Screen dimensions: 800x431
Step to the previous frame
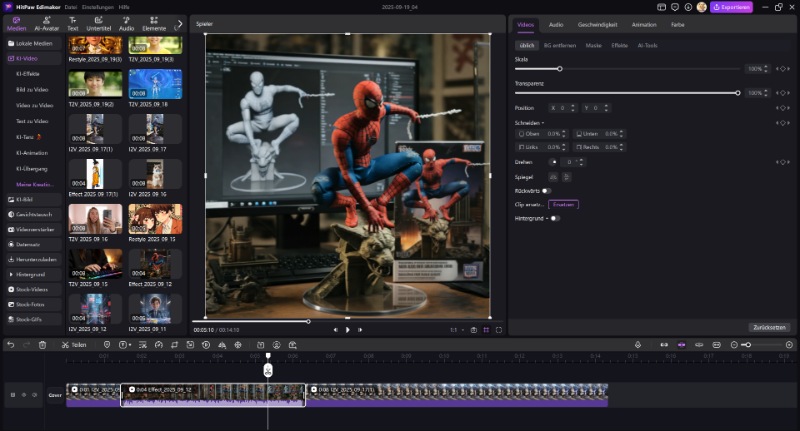click(x=335, y=330)
